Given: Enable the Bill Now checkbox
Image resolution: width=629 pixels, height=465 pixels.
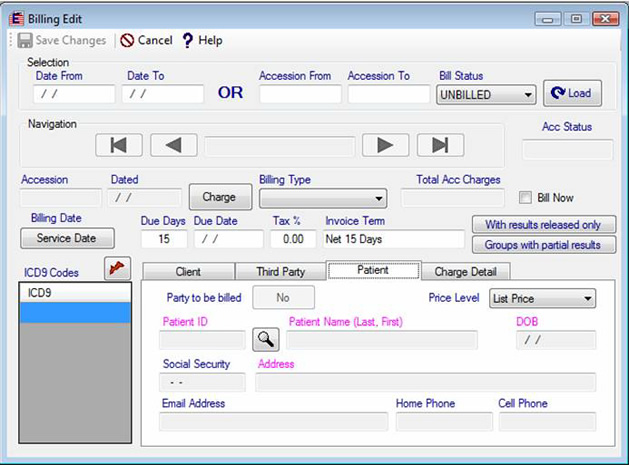Looking at the screenshot, I should [x=528, y=198].
